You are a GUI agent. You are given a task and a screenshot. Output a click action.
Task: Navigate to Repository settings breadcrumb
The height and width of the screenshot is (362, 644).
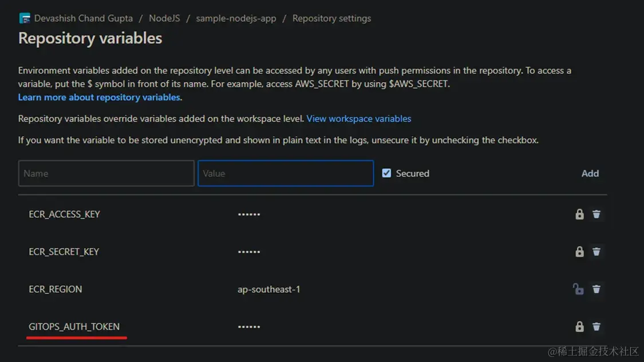331,18
